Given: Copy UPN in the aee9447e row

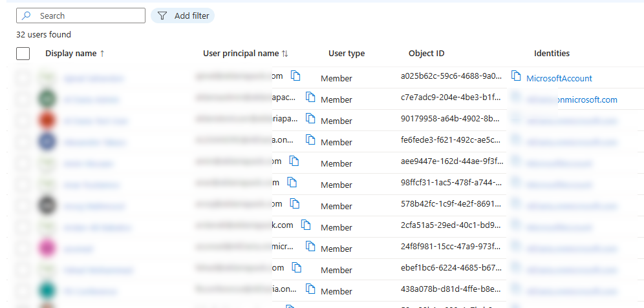Looking at the screenshot, I should click(294, 161).
